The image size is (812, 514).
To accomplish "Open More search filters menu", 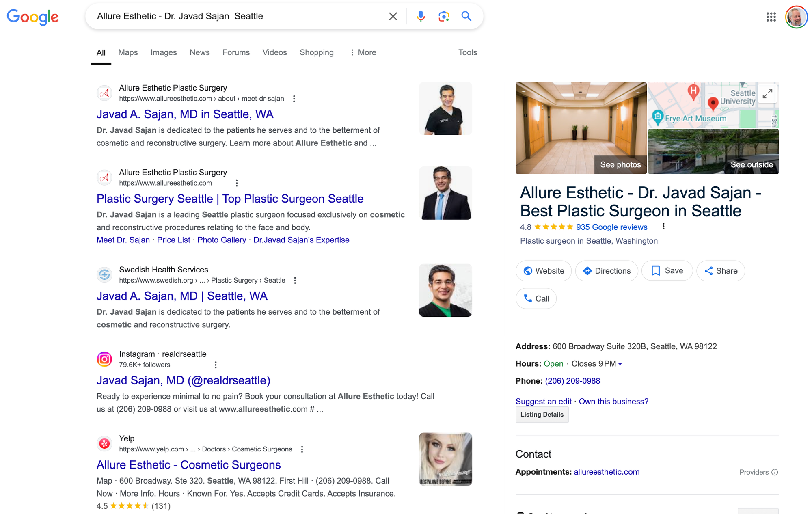I will click(363, 52).
